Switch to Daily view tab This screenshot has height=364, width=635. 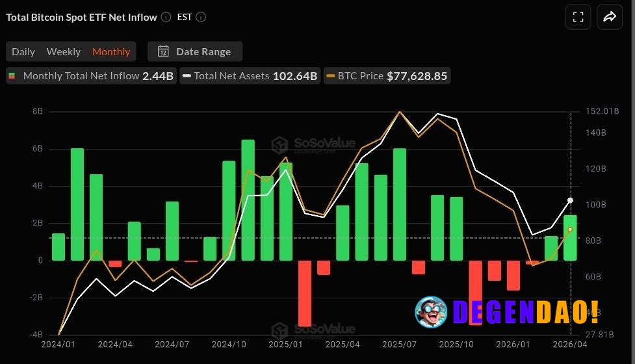click(23, 52)
